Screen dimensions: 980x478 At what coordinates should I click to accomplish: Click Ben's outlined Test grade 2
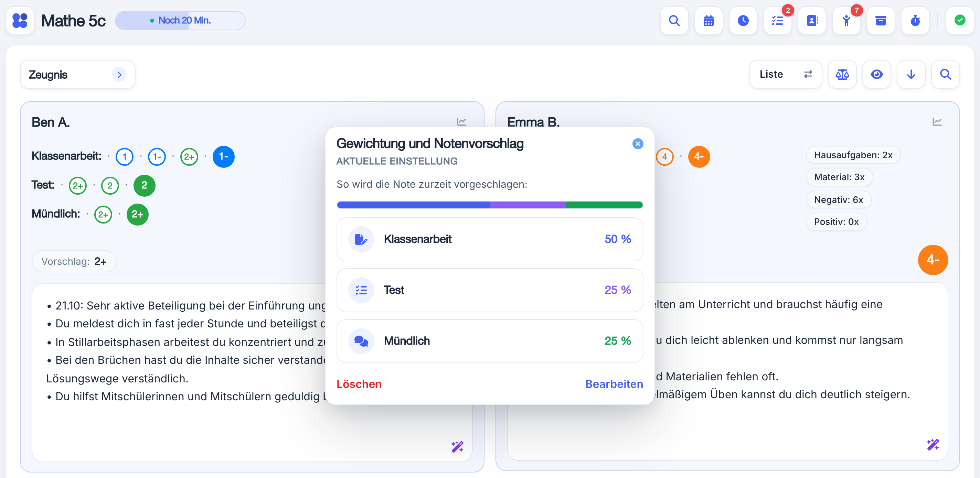(110, 186)
